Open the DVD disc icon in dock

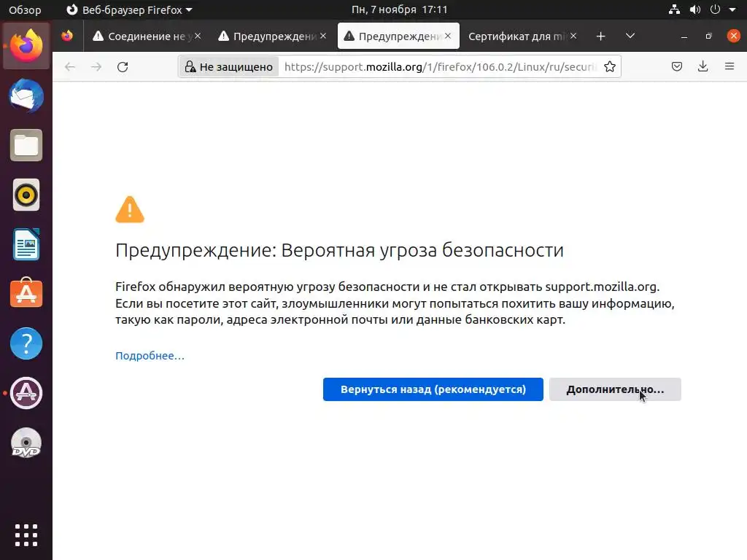[26, 443]
